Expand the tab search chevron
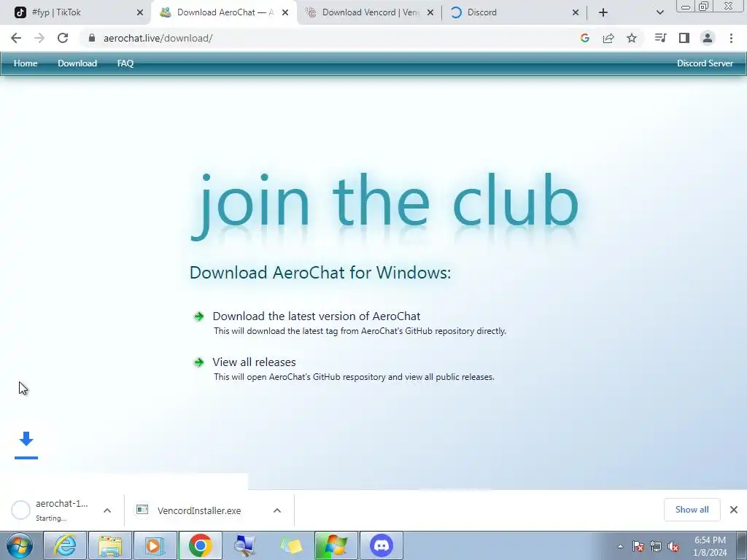 click(659, 12)
